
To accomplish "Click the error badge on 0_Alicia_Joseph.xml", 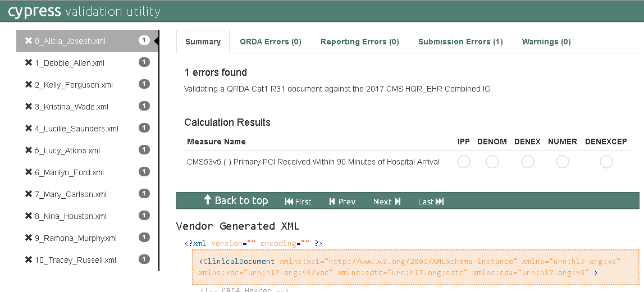I will (144, 40).
